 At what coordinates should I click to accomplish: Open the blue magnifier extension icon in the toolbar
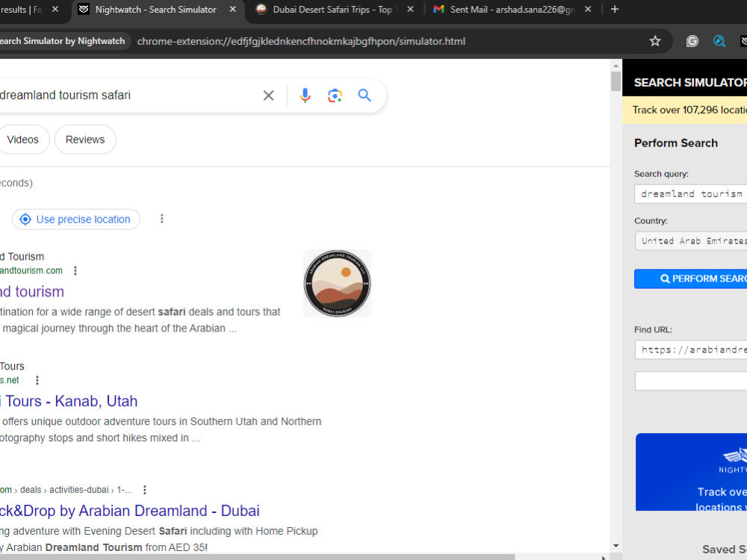tap(719, 41)
